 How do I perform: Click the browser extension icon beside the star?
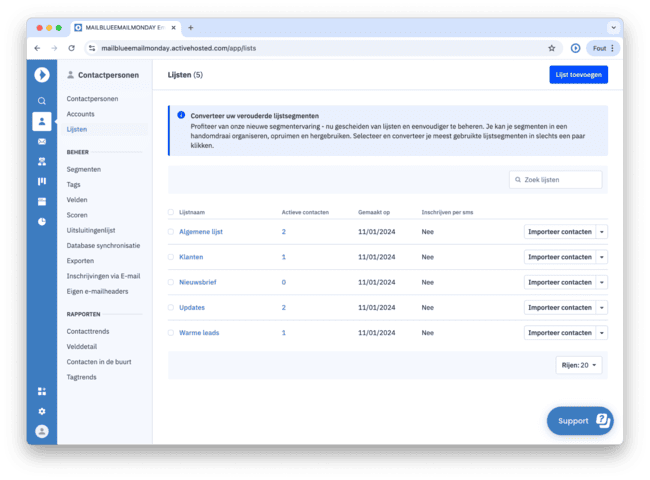coord(575,48)
